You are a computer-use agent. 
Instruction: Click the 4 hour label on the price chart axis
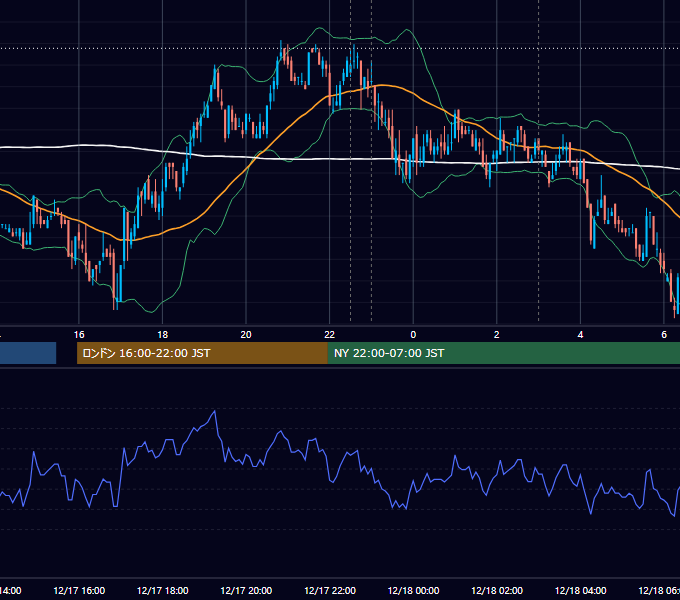point(580,335)
